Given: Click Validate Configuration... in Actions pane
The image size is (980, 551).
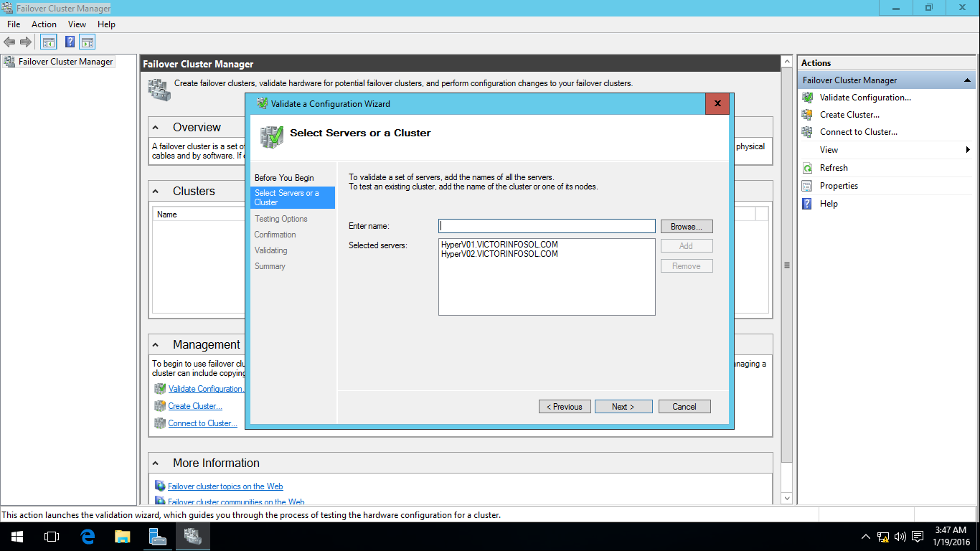Looking at the screenshot, I should [x=865, y=98].
